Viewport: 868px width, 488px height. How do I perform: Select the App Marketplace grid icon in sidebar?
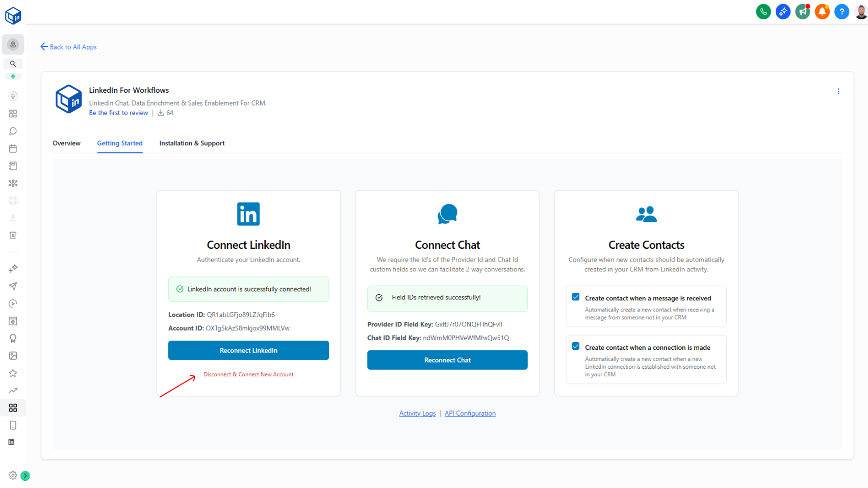(x=13, y=408)
